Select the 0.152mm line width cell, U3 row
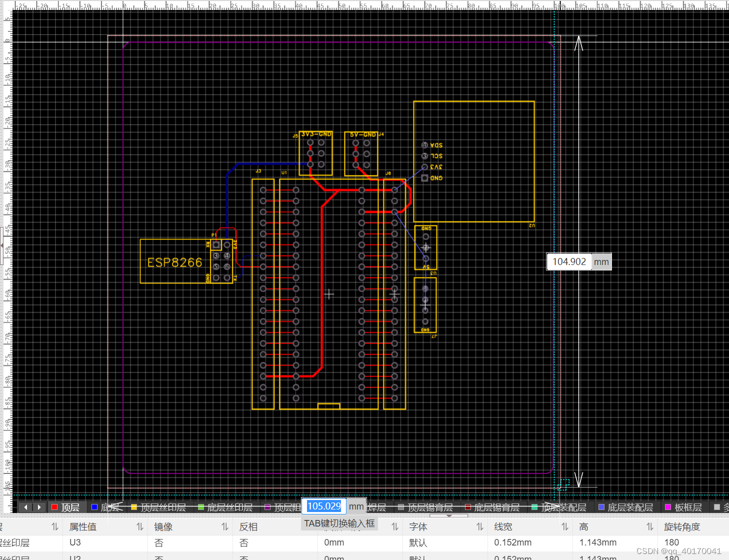 click(x=530, y=542)
